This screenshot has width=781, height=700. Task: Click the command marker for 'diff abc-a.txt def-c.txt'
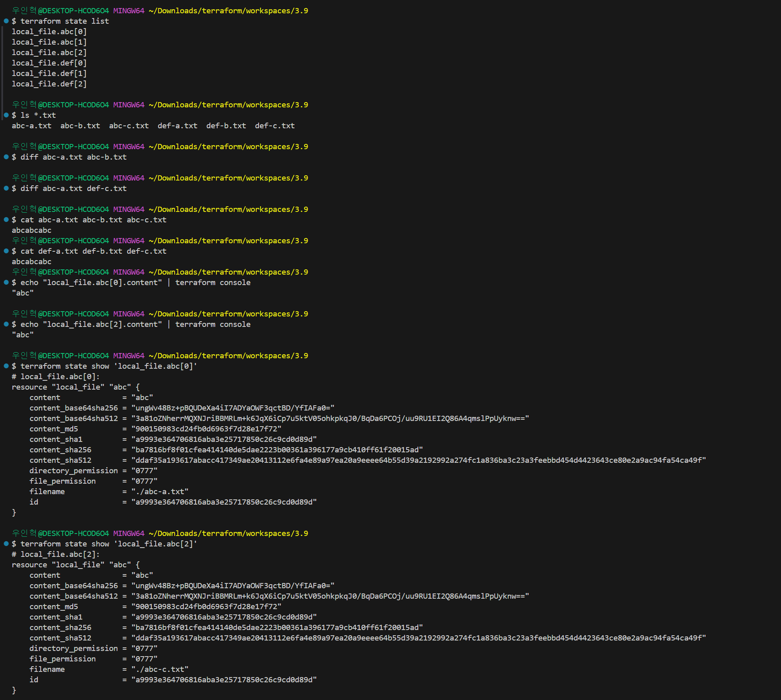click(x=6, y=188)
